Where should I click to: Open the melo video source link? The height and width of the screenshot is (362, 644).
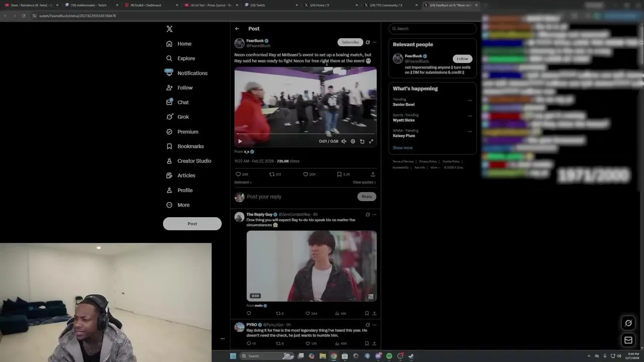point(259,305)
